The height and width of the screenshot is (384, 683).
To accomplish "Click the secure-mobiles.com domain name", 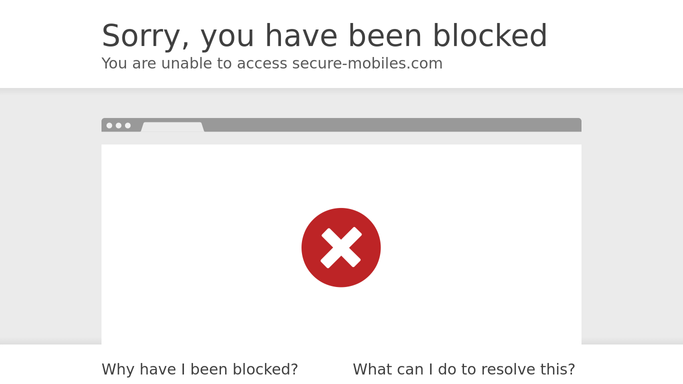I will (367, 63).
